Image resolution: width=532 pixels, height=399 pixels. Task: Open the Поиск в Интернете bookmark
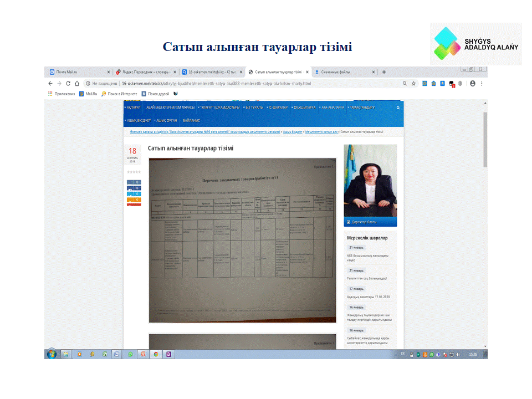(119, 94)
